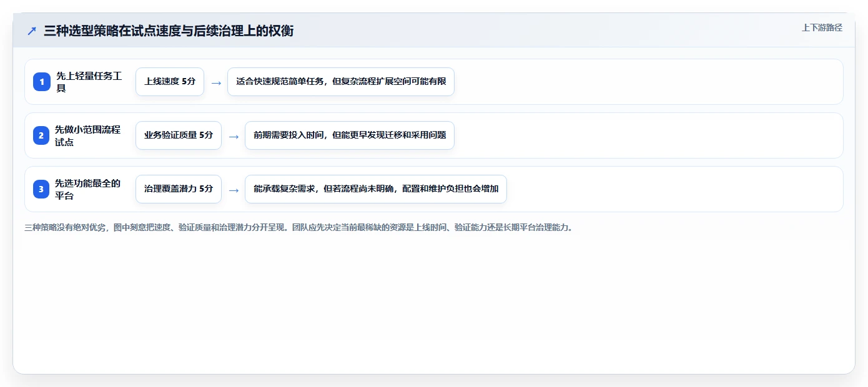Viewport: 868px width, 387px height.
Task: Click the title 三种选型策略在试点速度与后续治理上的权衡
Action: click(169, 31)
